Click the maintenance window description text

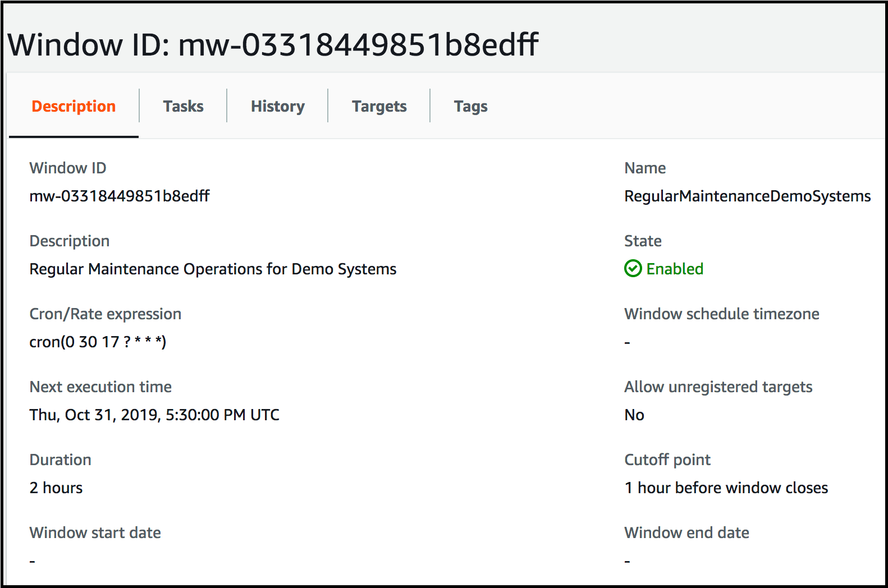coord(213,269)
